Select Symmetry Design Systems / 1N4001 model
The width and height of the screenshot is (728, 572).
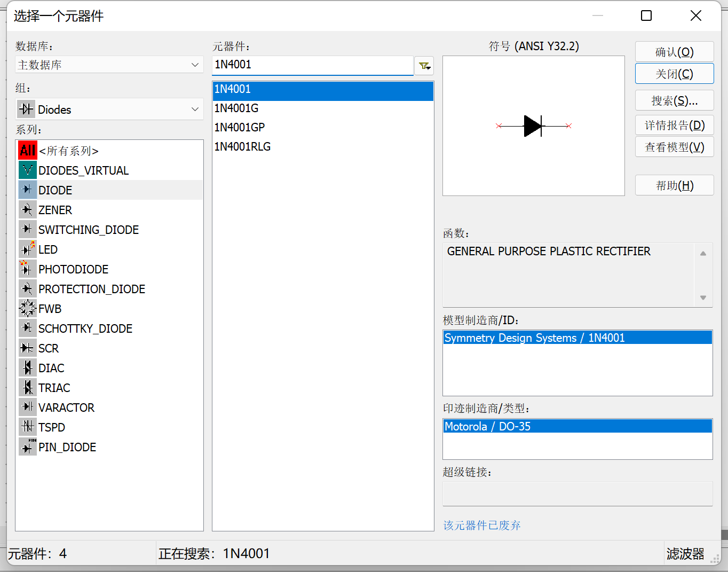point(577,338)
